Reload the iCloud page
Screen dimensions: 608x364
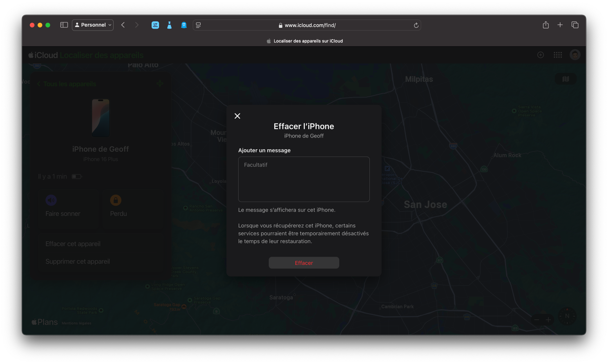(416, 25)
